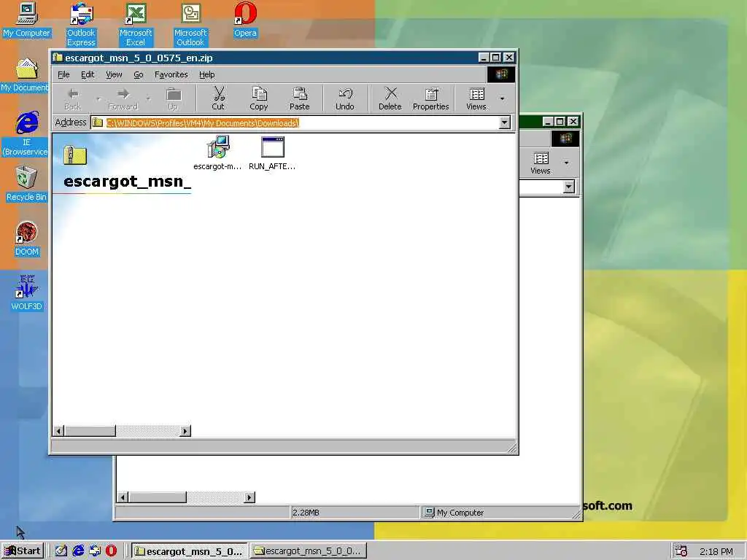747x560 pixels.
Task: Select the WOLF3D game shortcut
Action: (x=27, y=293)
